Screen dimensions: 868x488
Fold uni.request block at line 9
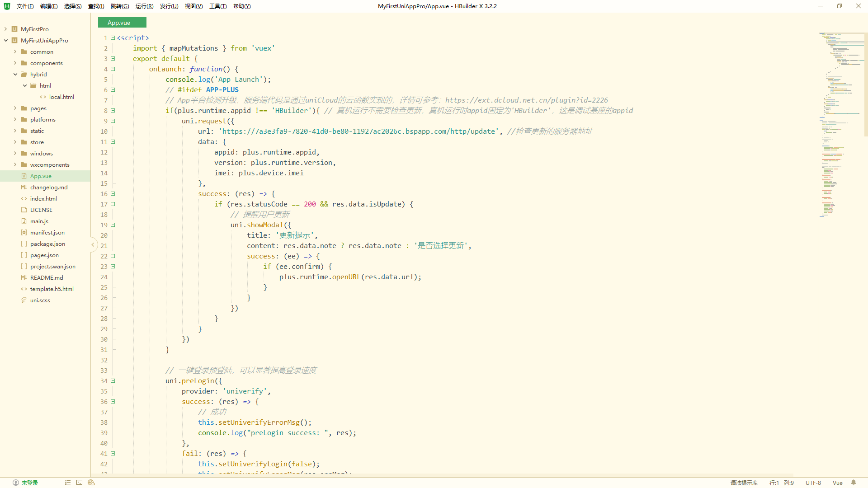pos(113,121)
